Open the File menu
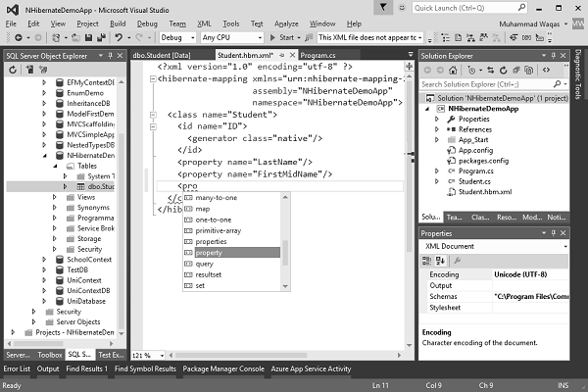 [x=11, y=24]
